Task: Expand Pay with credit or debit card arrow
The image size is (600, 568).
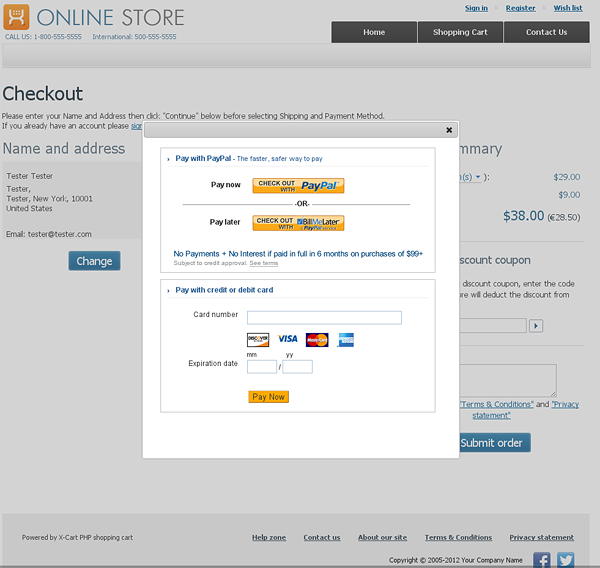Action: (x=168, y=291)
